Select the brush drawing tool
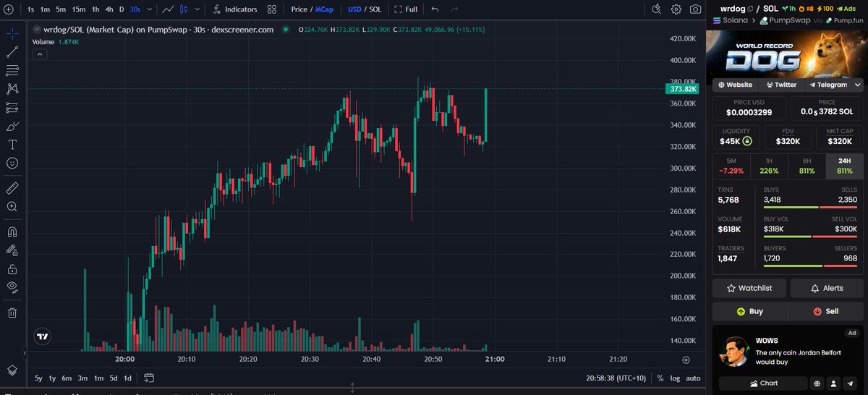Viewport: 868px width, 395px height. (12, 126)
